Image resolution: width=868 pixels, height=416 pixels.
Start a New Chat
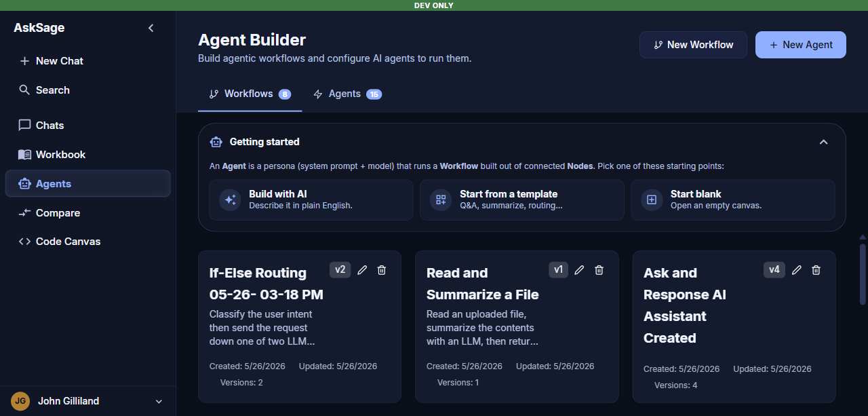point(87,61)
